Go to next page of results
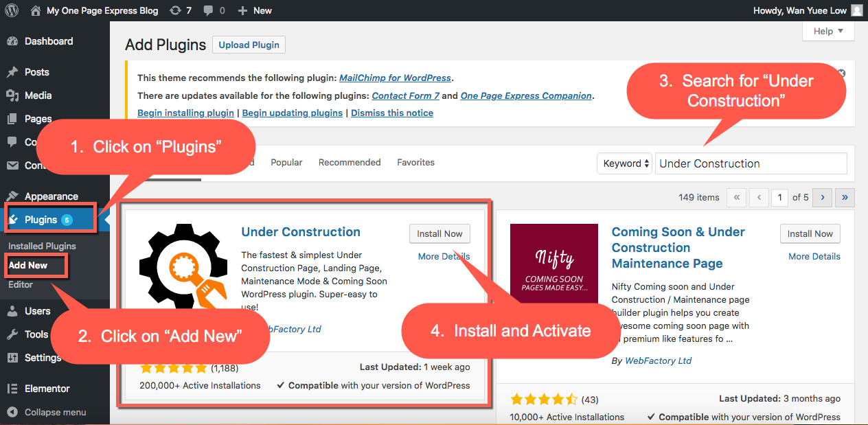Image resolution: width=868 pixels, height=425 pixels. coord(822,197)
